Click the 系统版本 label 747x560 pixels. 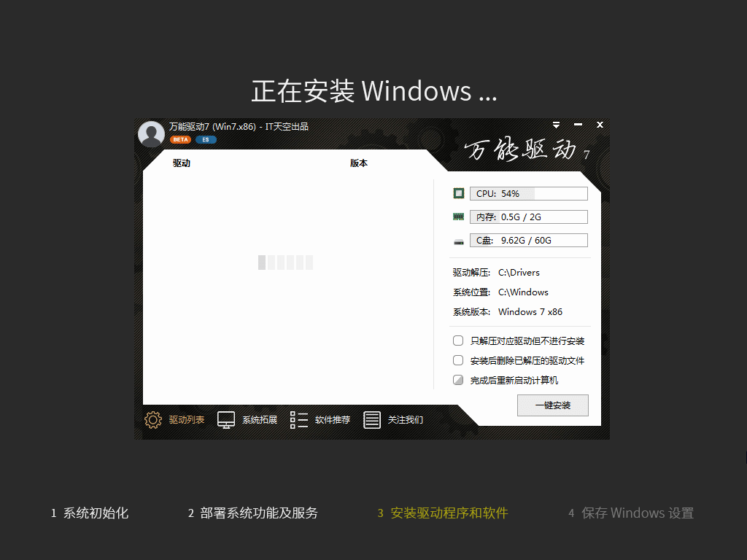coord(471,312)
